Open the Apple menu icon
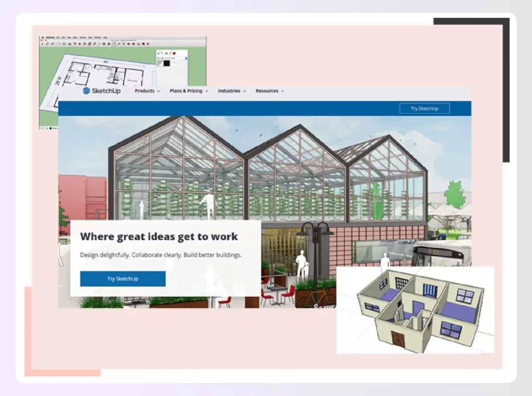The image size is (532, 396). coord(42,37)
